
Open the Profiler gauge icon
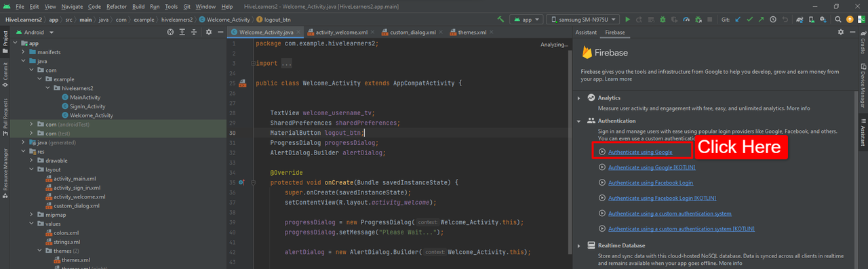[x=686, y=20]
